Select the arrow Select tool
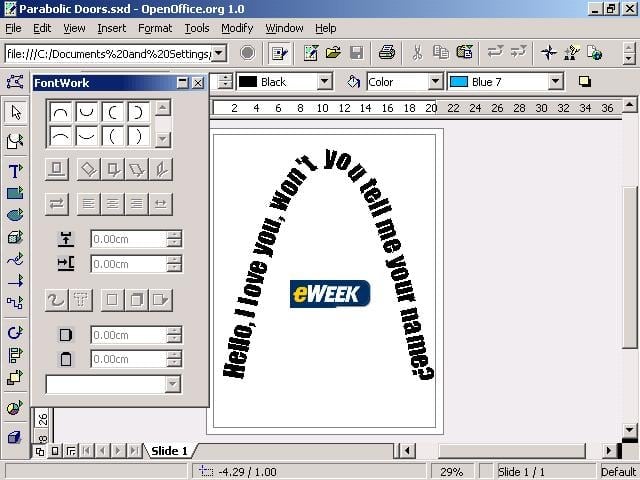Viewport: 640px width, 480px height. [x=16, y=113]
